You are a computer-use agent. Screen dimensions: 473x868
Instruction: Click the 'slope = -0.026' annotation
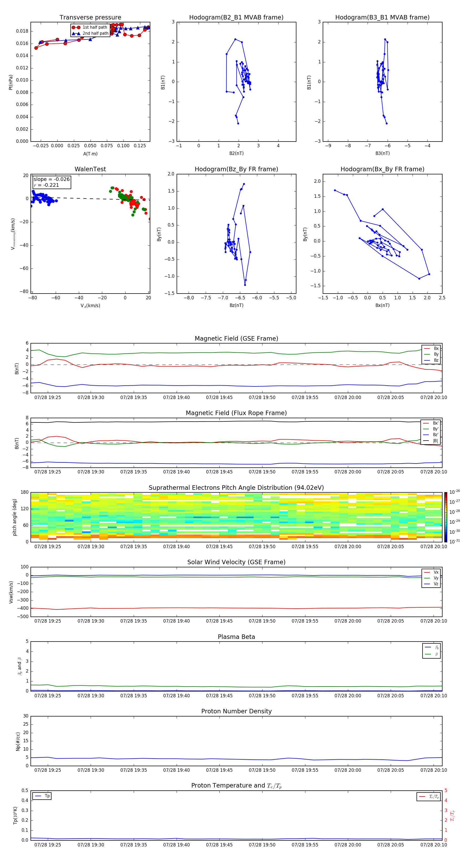52,179
